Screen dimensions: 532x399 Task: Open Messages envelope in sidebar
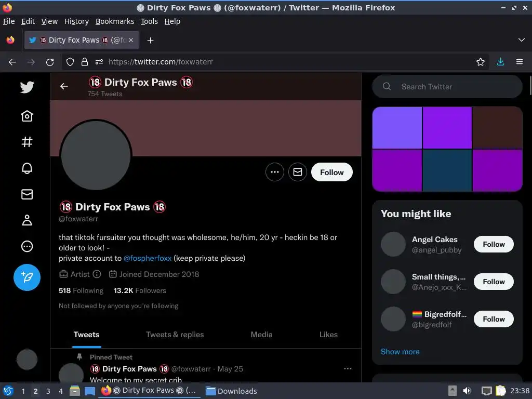coord(27,194)
